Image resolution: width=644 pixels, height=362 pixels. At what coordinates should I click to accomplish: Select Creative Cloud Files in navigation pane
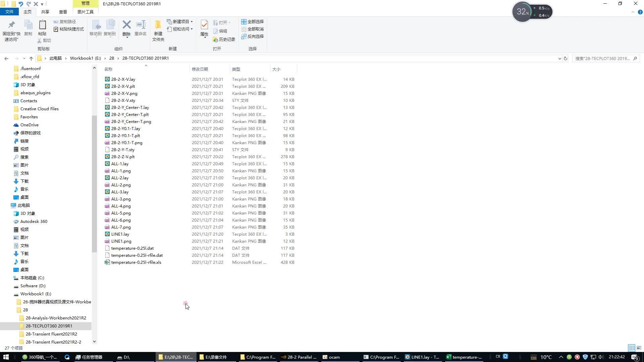point(39,109)
